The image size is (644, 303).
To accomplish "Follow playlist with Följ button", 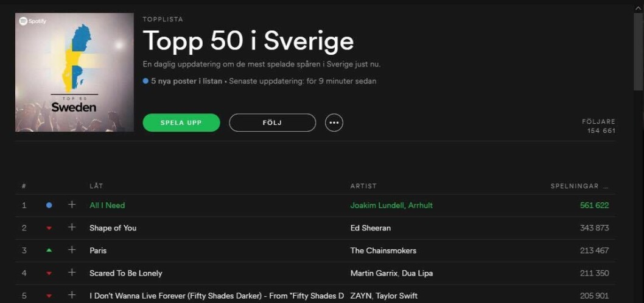I will click(272, 123).
